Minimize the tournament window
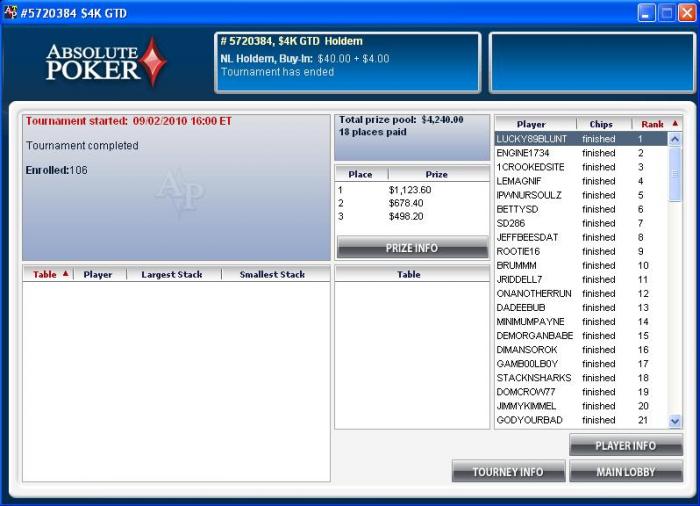Viewport: 700px width, 506px height. tap(646, 13)
